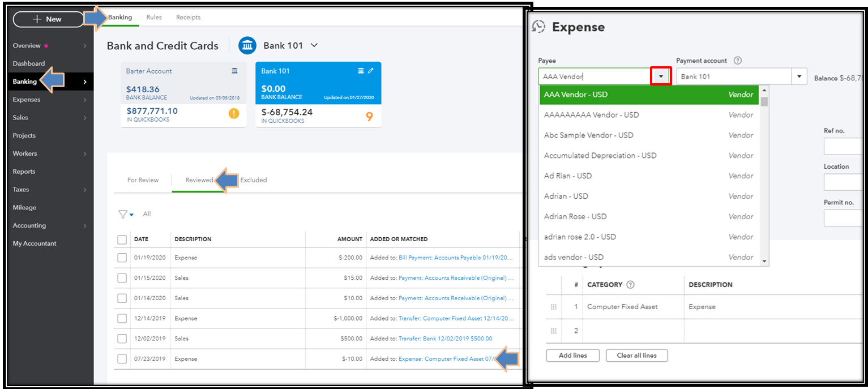Click the pencil edit icon on Bank 101 card

tap(371, 71)
